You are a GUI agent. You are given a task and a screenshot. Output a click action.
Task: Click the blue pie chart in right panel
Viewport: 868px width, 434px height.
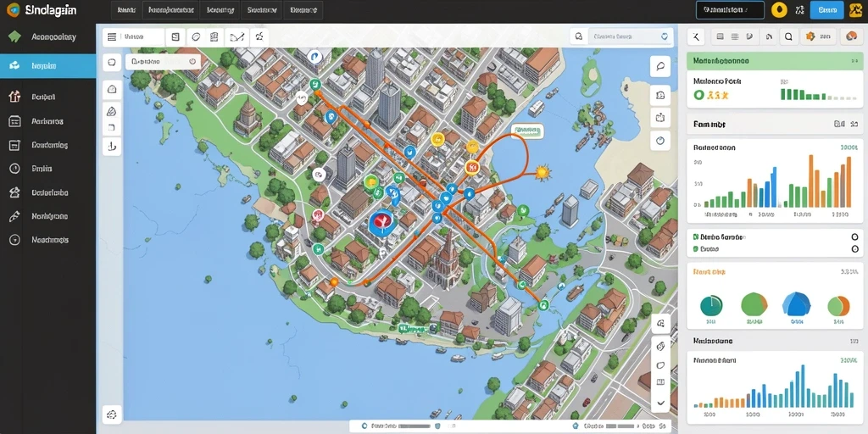pyautogui.click(x=797, y=304)
